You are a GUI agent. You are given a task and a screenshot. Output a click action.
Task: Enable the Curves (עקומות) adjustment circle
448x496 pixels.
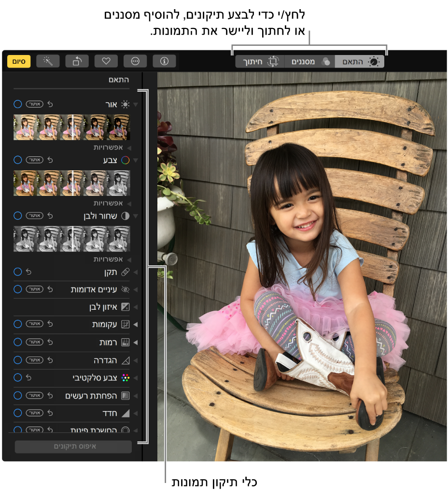tap(18, 324)
